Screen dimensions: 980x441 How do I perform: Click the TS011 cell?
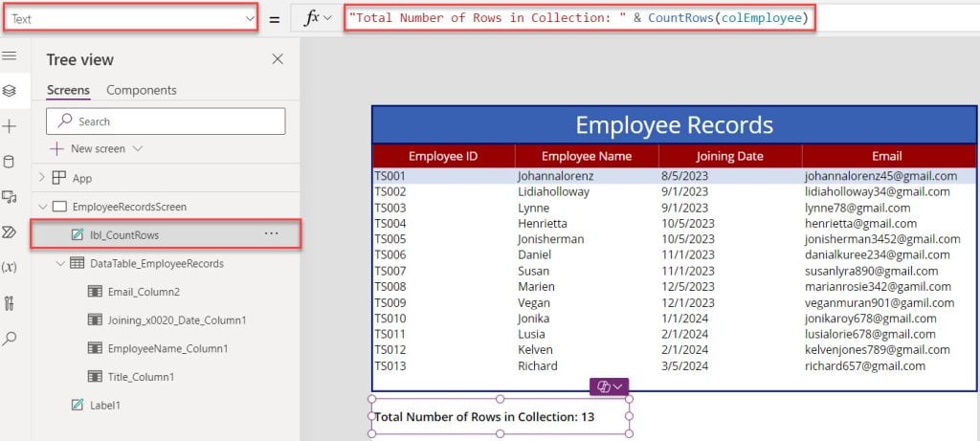pos(390,334)
